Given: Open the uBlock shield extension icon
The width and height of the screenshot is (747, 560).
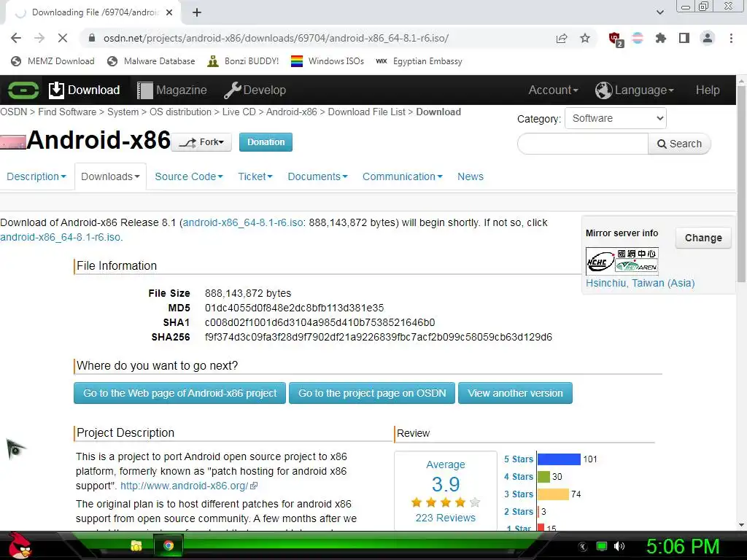Looking at the screenshot, I should (615, 39).
